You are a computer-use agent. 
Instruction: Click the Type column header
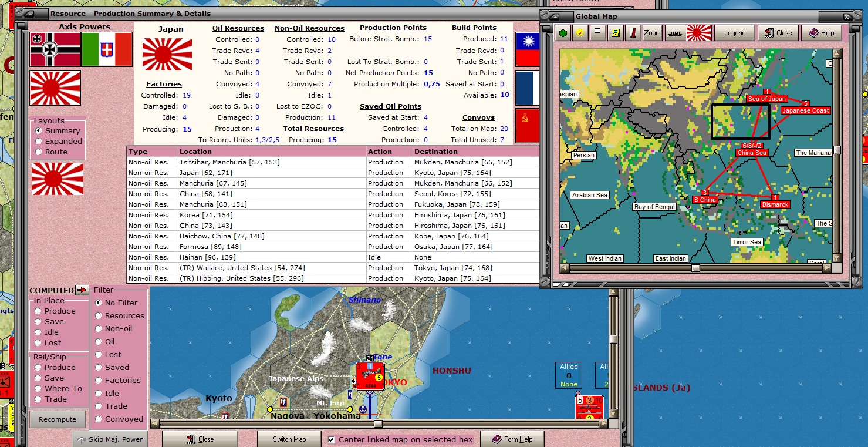tap(152, 152)
